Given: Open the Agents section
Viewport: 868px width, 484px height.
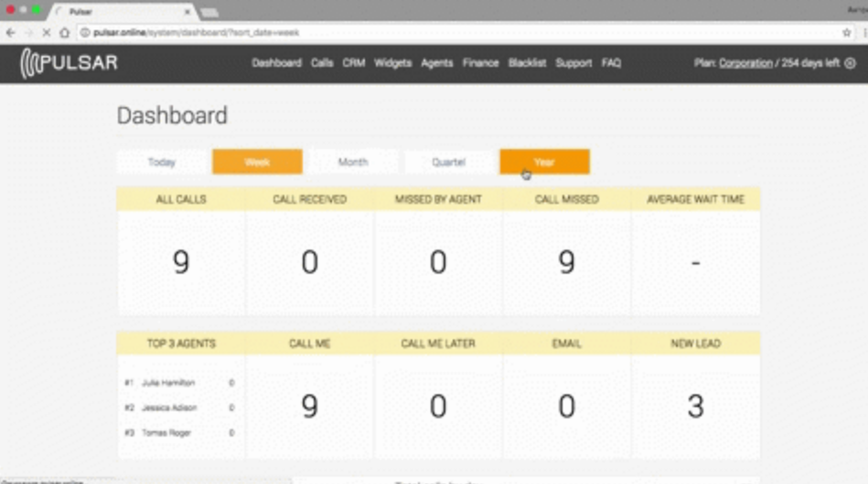Looking at the screenshot, I should (x=437, y=63).
